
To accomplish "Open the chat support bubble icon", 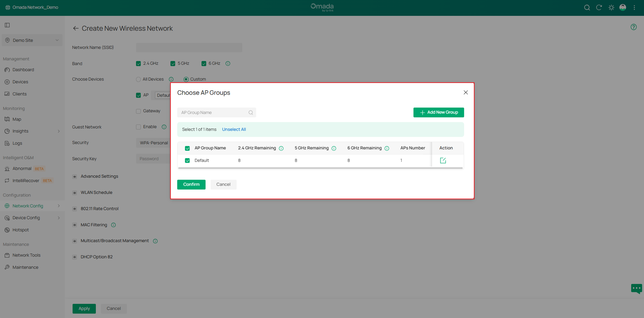I will coord(636,288).
